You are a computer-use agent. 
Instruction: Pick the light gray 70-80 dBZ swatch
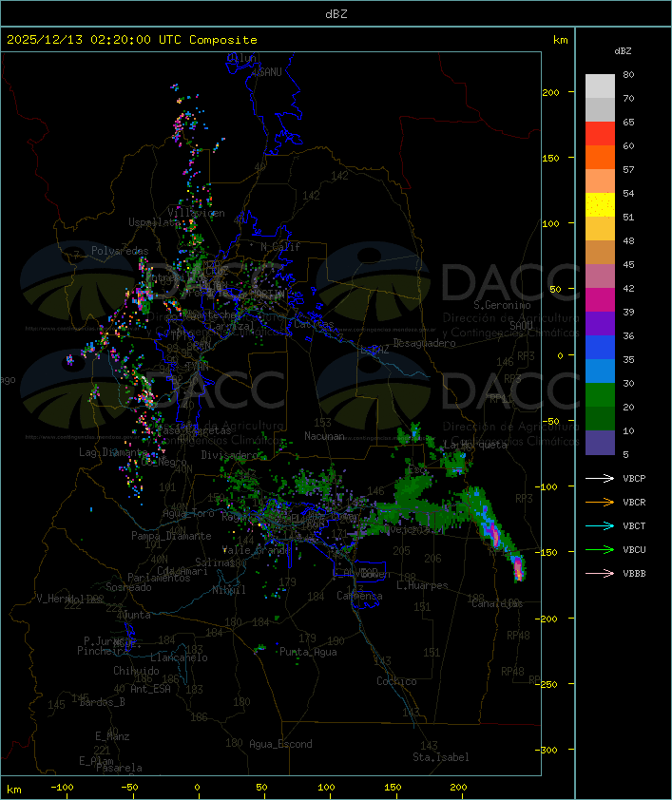tap(600, 86)
